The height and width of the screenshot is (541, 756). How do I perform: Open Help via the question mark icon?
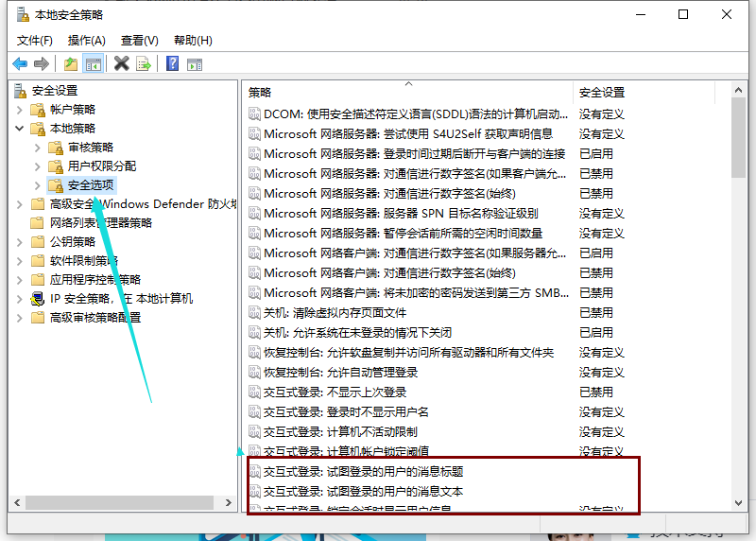(x=172, y=63)
